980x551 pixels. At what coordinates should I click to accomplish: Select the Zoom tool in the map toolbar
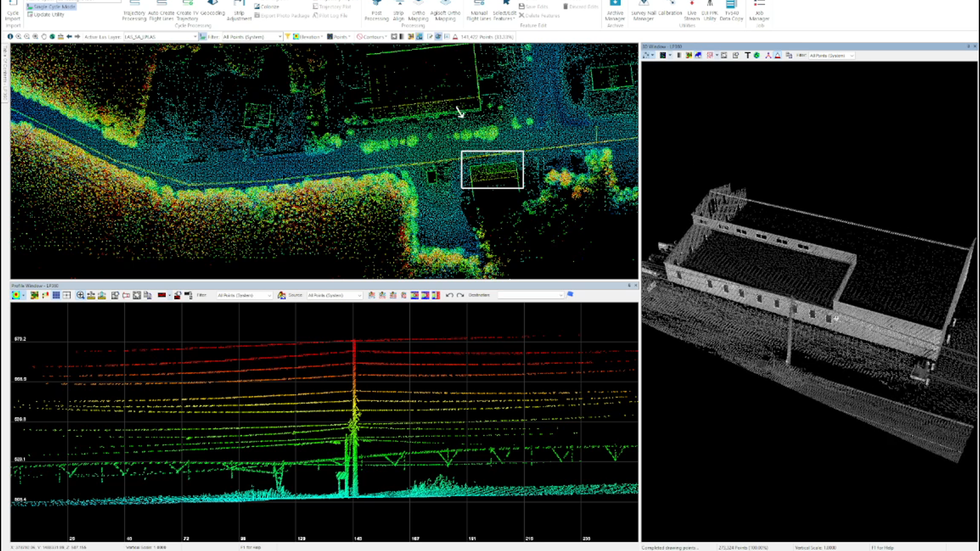19,36
